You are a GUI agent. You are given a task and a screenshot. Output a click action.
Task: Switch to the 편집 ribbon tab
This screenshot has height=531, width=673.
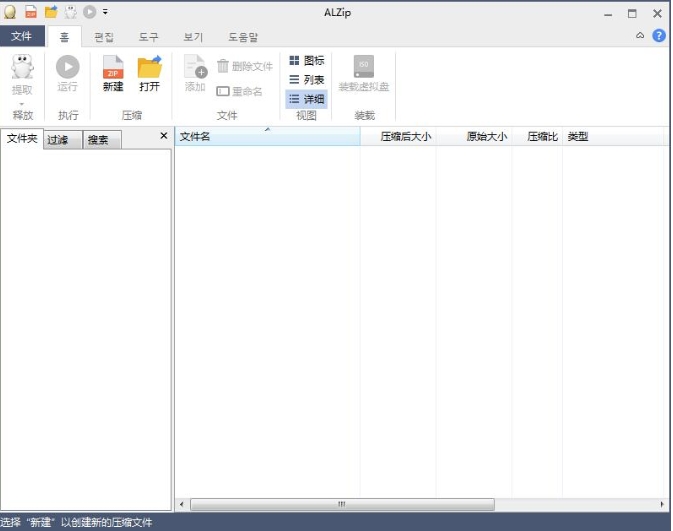coord(104,37)
